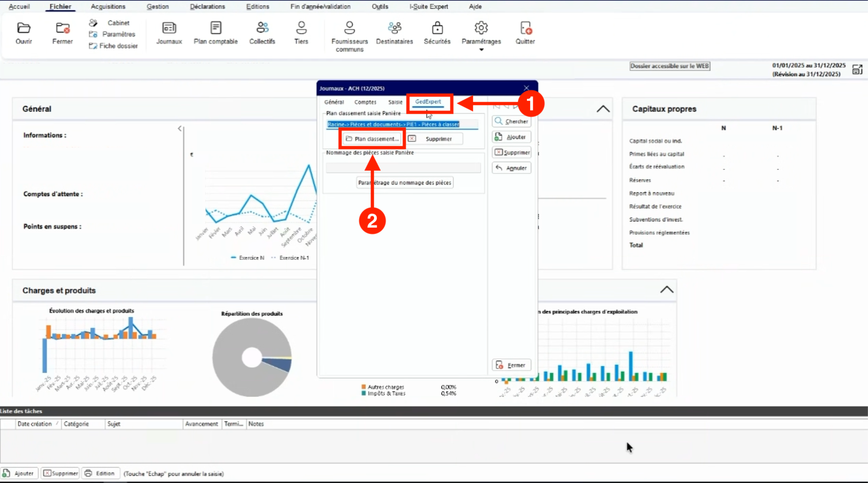Open the Accueil menu tab
This screenshot has height=483, width=868.
pyautogui.click(x=19, y=6)
